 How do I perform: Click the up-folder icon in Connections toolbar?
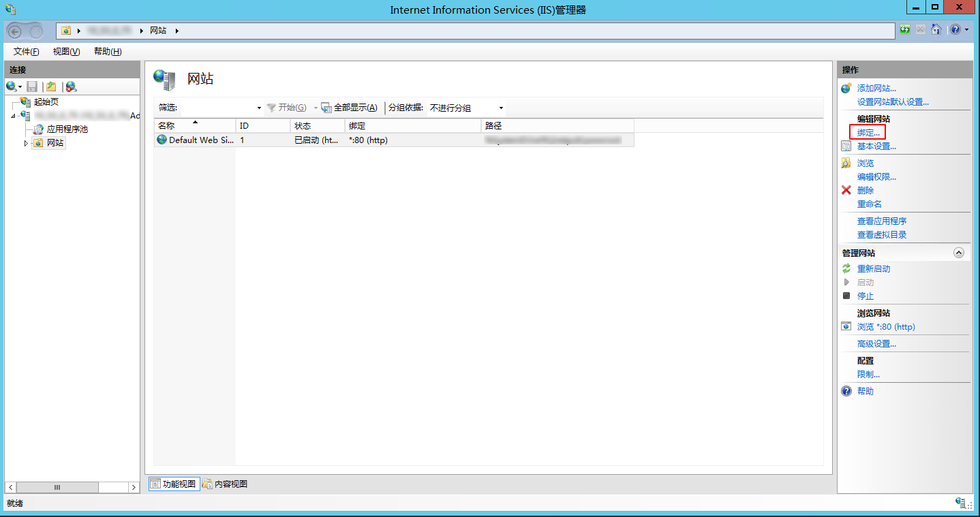(x=50, y=87)
